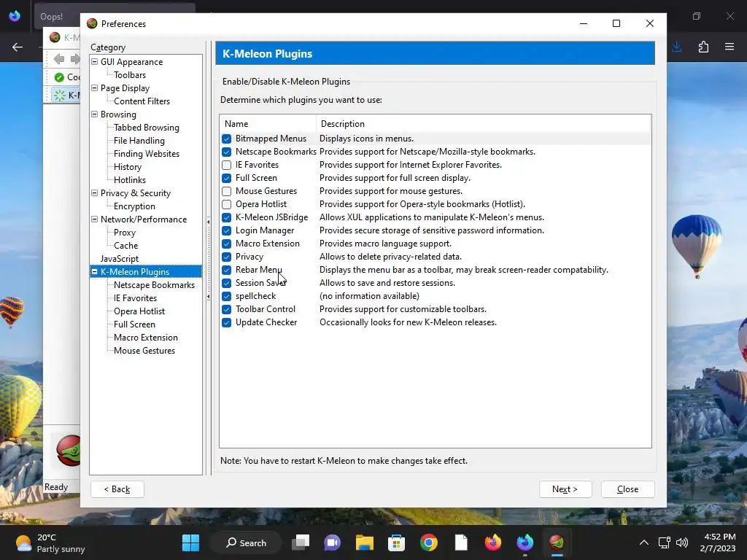Open Task View from the taskbar
747x560 pixels.
coord(301,542)
